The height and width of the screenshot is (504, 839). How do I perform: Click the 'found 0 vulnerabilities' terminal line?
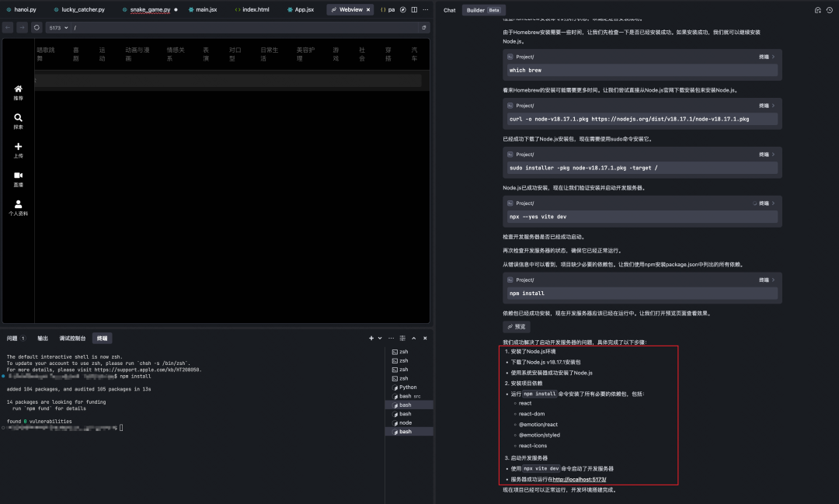(39, 421)
